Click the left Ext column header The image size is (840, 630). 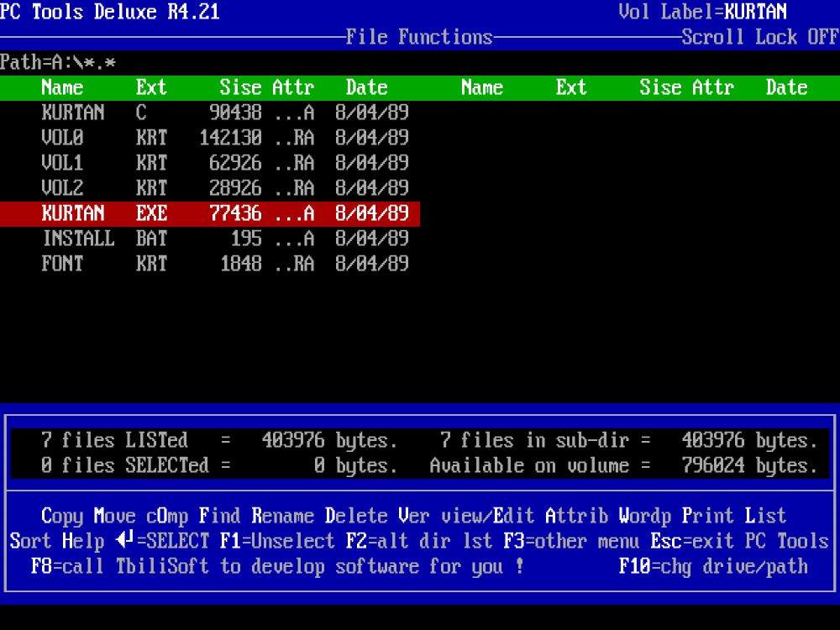tap(151, 87)
